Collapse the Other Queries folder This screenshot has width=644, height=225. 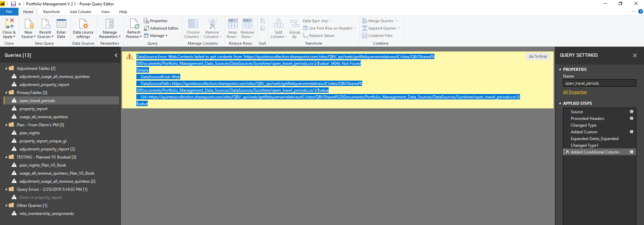point(6,205)
